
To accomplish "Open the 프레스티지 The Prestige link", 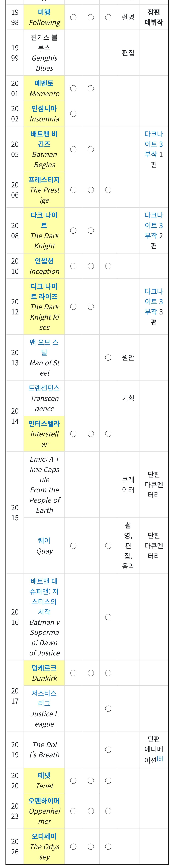I will 44,180.
